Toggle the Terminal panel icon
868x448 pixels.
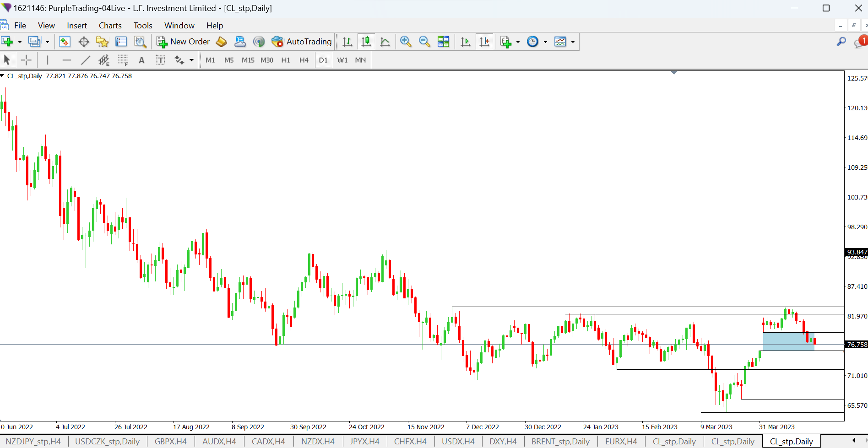click(x=121, y=42)
